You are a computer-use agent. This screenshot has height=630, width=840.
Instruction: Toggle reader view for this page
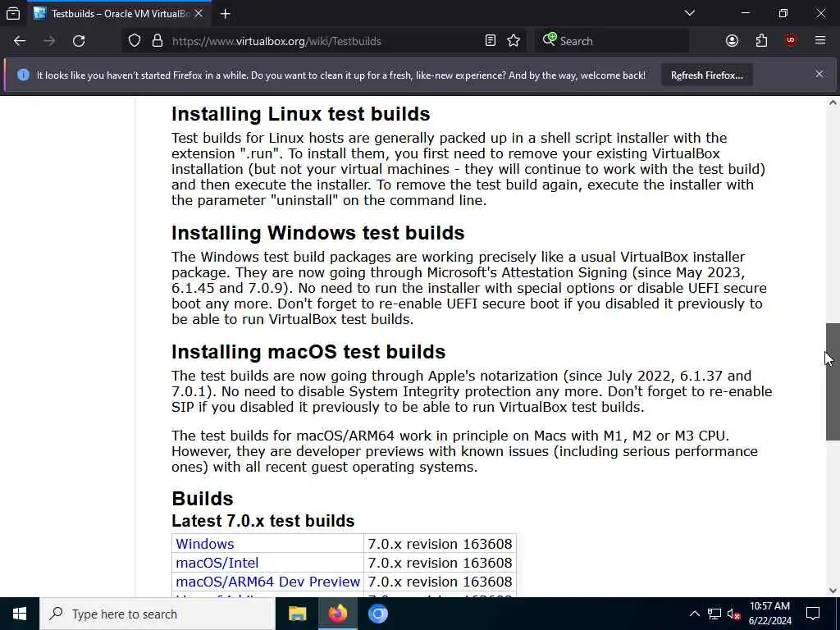click(x=491, y=41)
